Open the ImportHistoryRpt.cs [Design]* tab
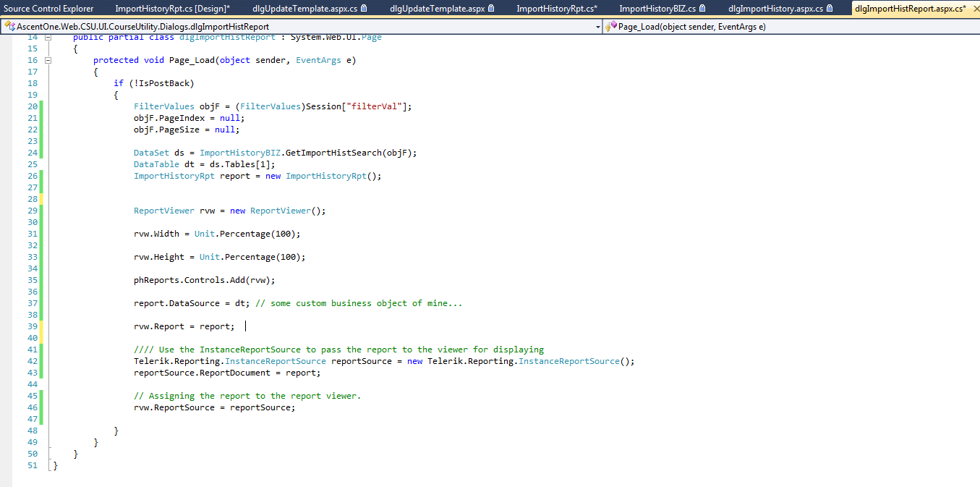This screenshot has width=980, height=487. coord(173,9)
